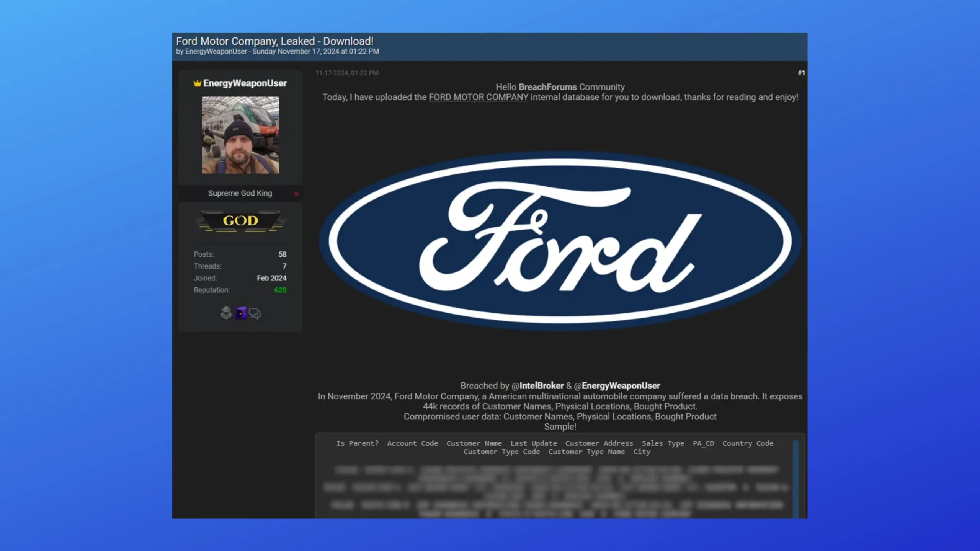
Task: Click the Joined date Feb 2024
Action: pyautogui.click(x=271, y=278)
